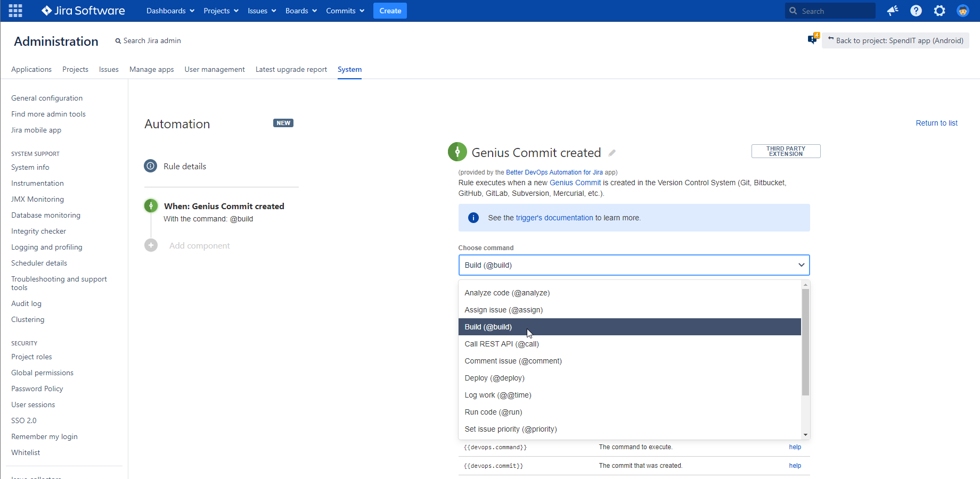
Task: Switch to the Projects admin tab
Action: (x=75, y=69)
